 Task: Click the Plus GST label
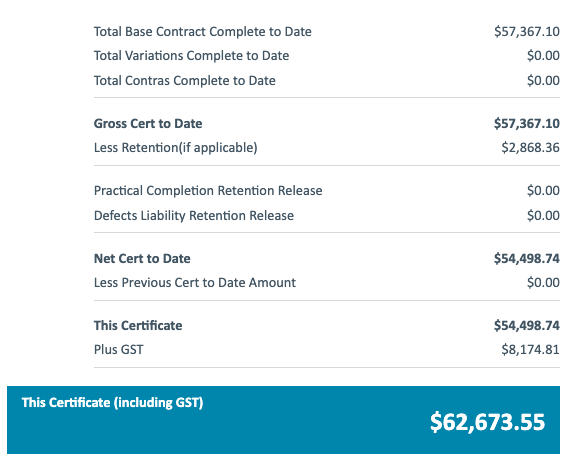point(119,349)
